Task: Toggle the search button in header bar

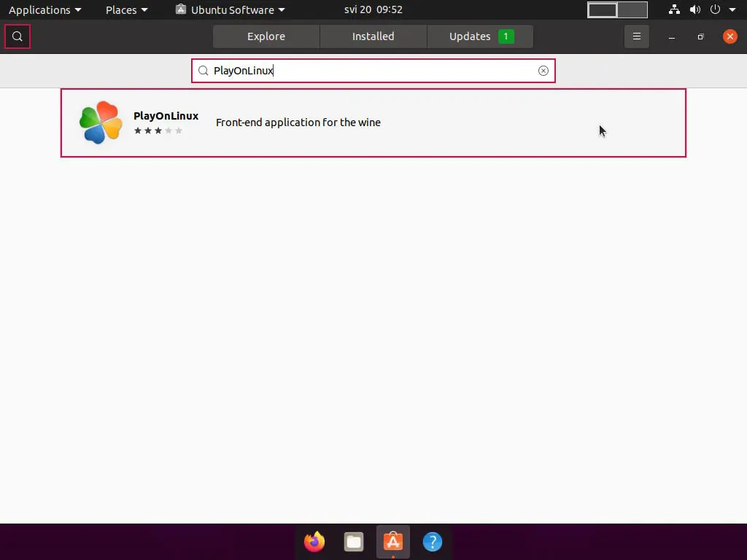Action: pos(18,36)
